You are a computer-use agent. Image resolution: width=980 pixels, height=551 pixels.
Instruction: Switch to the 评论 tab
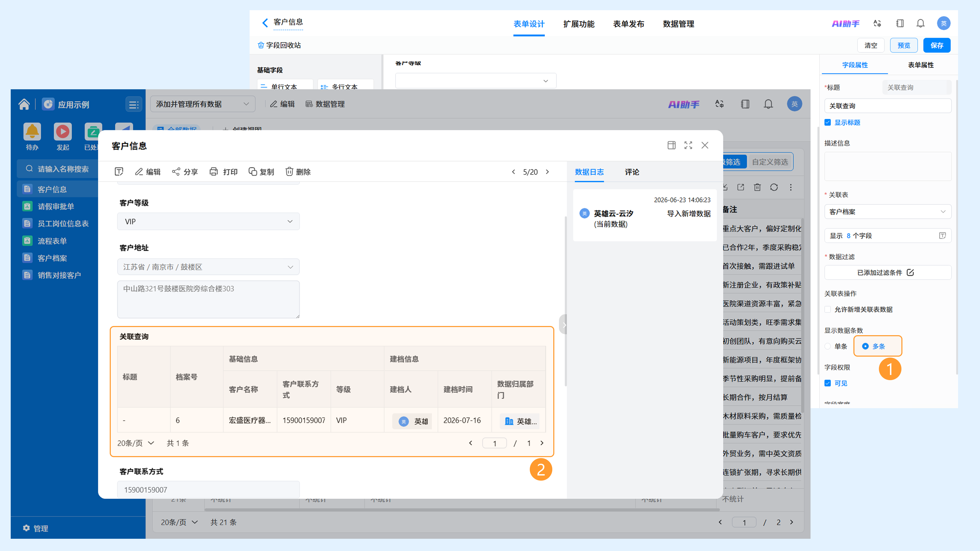click(x=632, y=172)
